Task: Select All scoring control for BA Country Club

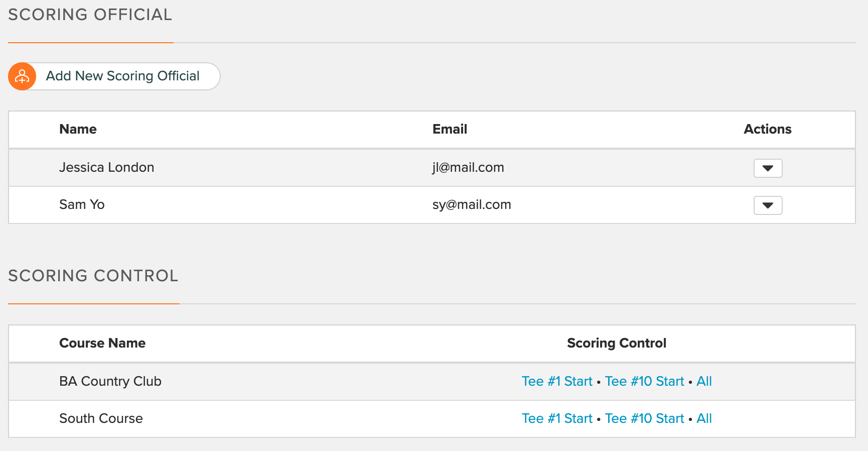Action: coord(704,381)
